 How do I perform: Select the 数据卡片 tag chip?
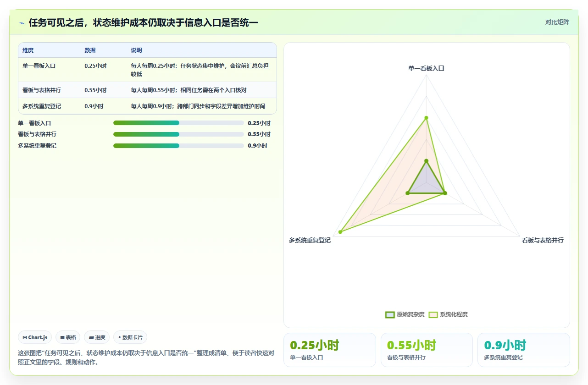pos(130,337)
